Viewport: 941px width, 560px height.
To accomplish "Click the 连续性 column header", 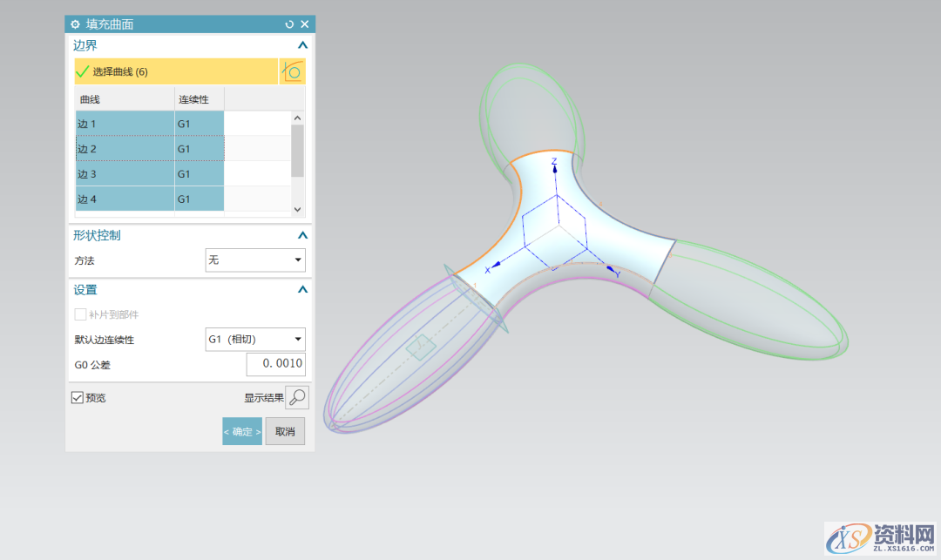I will pos(199,99).
